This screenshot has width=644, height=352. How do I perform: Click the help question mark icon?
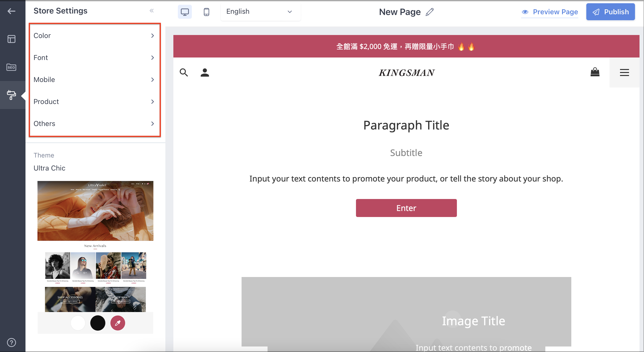[x=11, y=342]
